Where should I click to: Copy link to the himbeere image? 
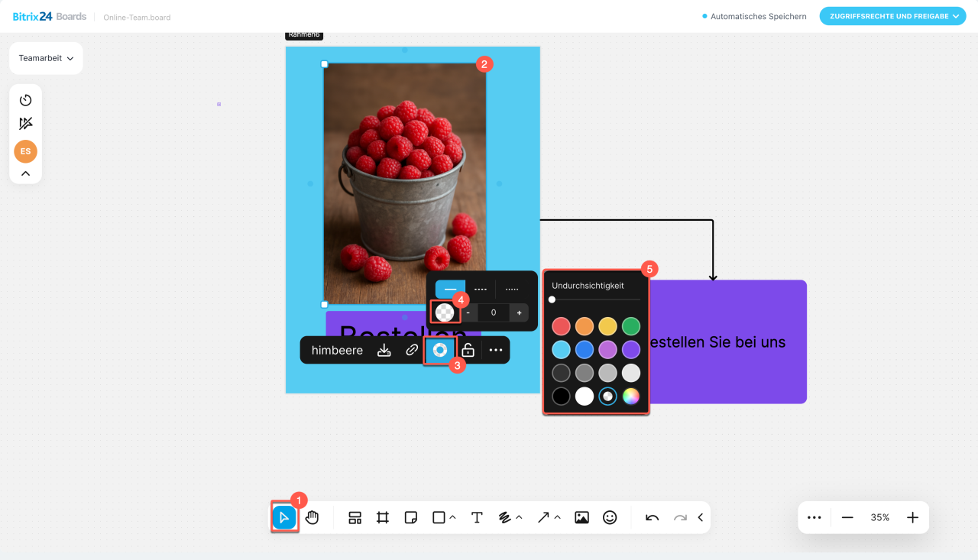point(412,350)
